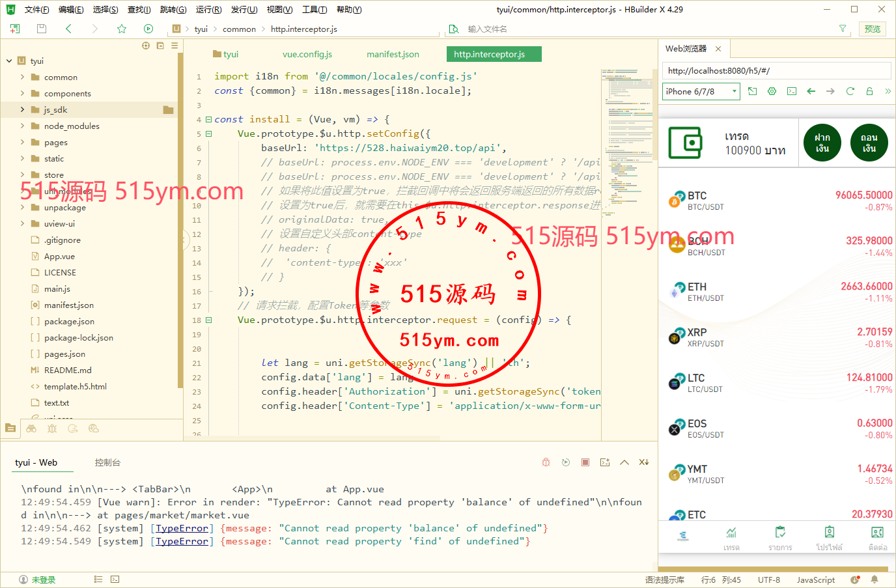Stop the running tyui console process
The image size is (896, 588).
[x=585, y=462]
